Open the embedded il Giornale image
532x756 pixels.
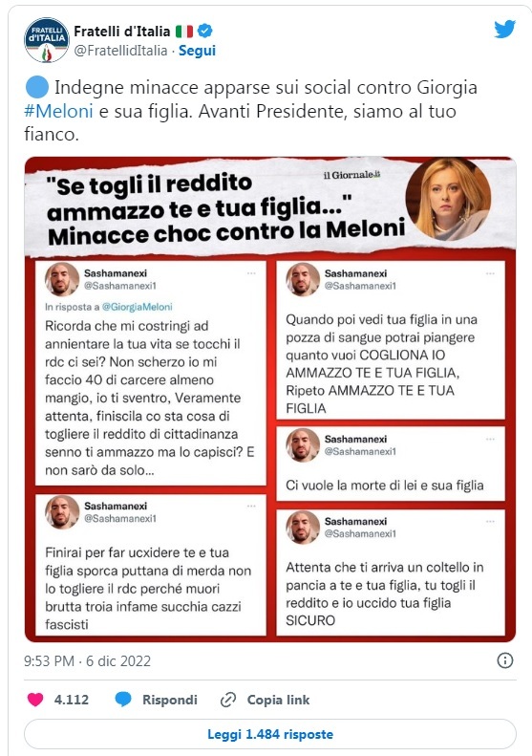pos(270,400)
